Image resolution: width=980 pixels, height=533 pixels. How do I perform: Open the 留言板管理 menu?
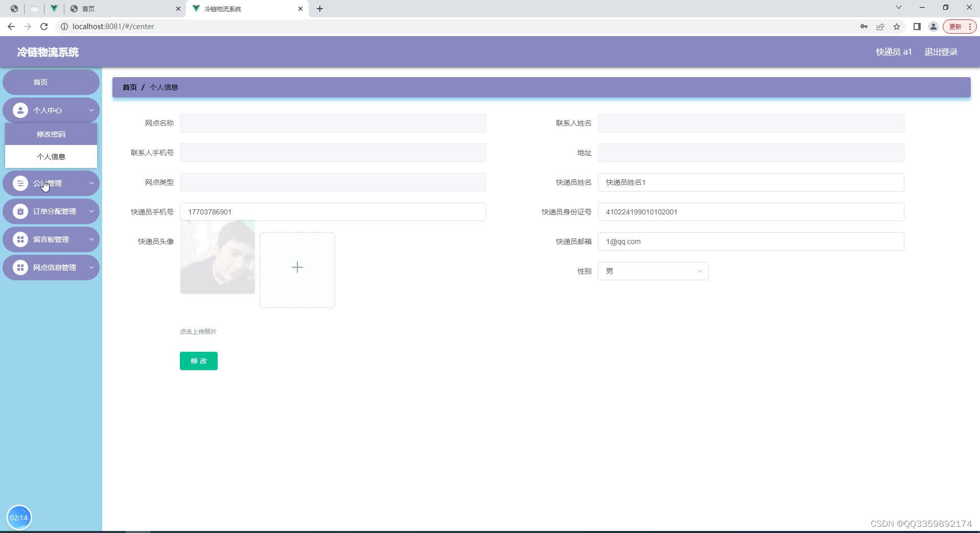tap(51, 239)
